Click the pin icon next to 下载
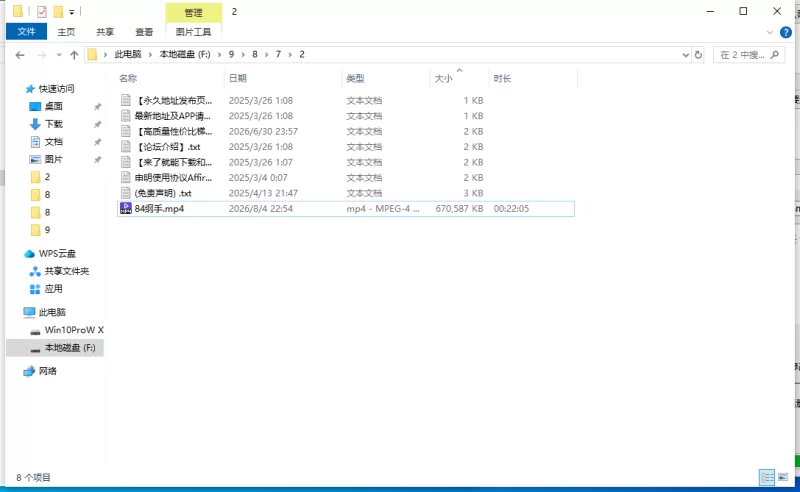 [97, 125]
